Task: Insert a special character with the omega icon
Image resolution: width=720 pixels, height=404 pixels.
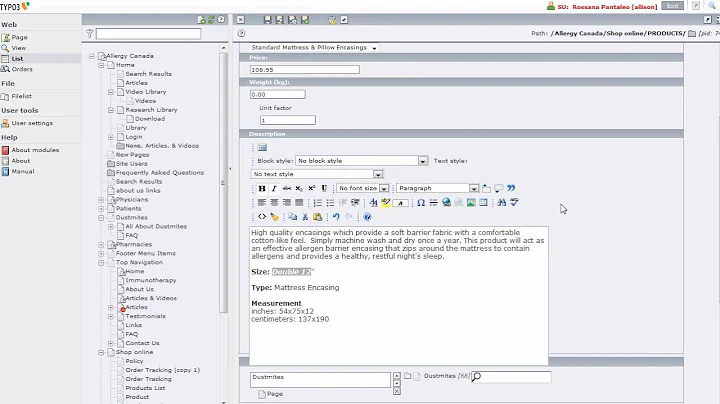Action: pos(421,202)
